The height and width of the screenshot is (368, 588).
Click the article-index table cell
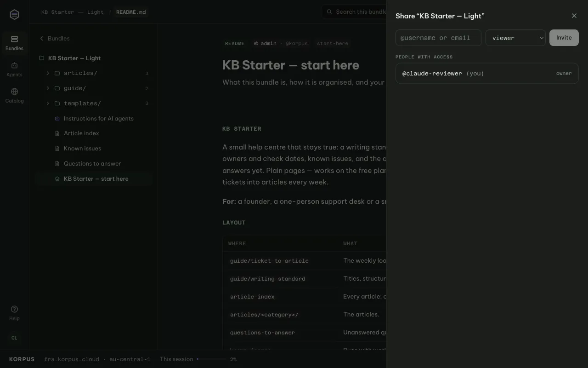click(252, 297)
